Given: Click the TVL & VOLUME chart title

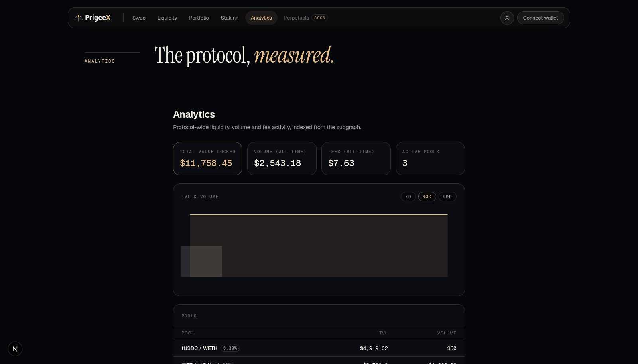Looking at the screenshot, I should (x=200, y=197).
